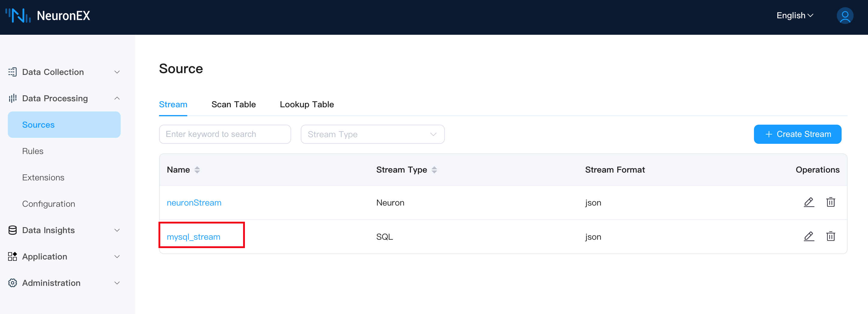This screenshot has width=868, height=314.
Task: Open the English language menu
Action: [x=794, y=16]
